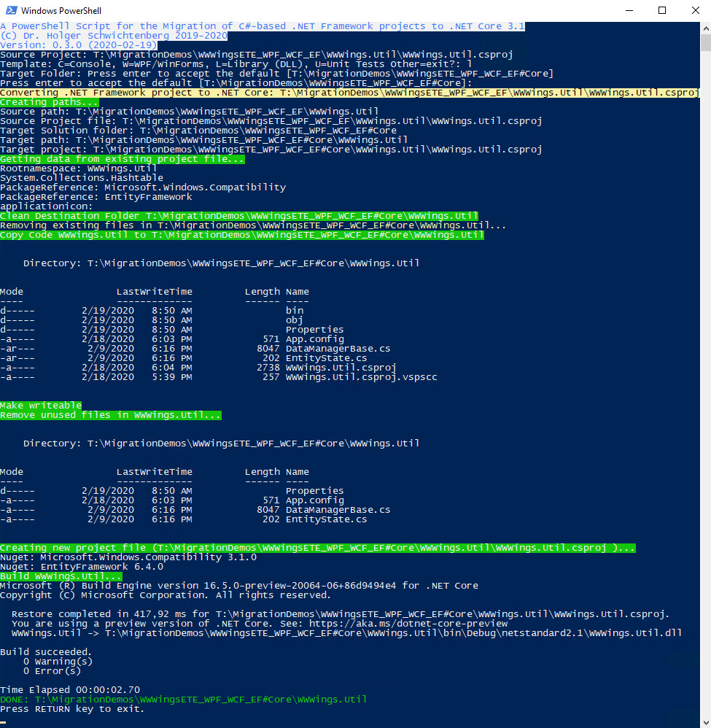This screenshot has width=711, height=728.
Task: Click 'obj' in the first directory listing
Action: click(x=294, y=320)
